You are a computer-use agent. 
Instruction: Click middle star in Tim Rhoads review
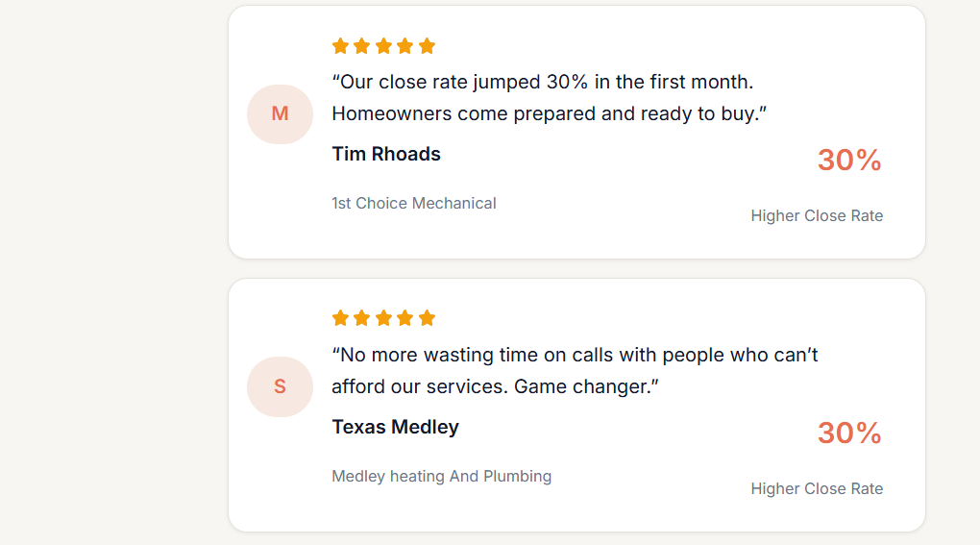click(x=383, y=46)
